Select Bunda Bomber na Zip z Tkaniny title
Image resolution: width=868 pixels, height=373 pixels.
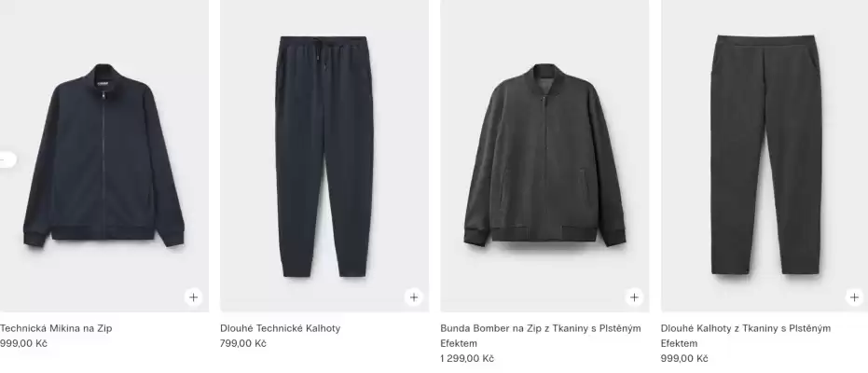[541, 336]
